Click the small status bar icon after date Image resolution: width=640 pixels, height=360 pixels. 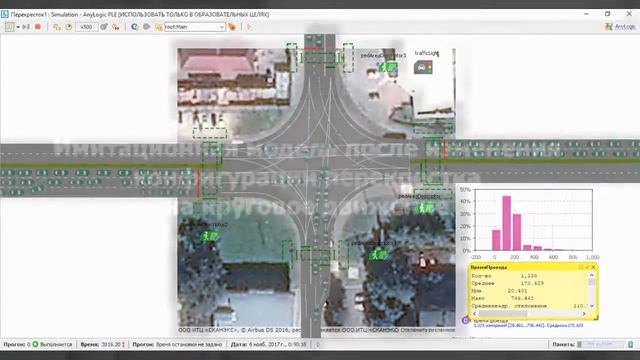click(318, 344)
